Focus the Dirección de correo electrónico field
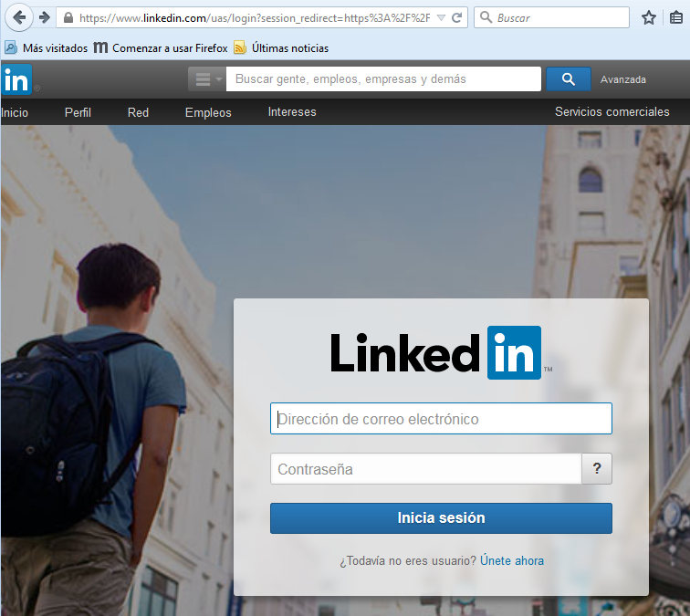The height and width of the screenshot is (616, 690). coord(441,419)
